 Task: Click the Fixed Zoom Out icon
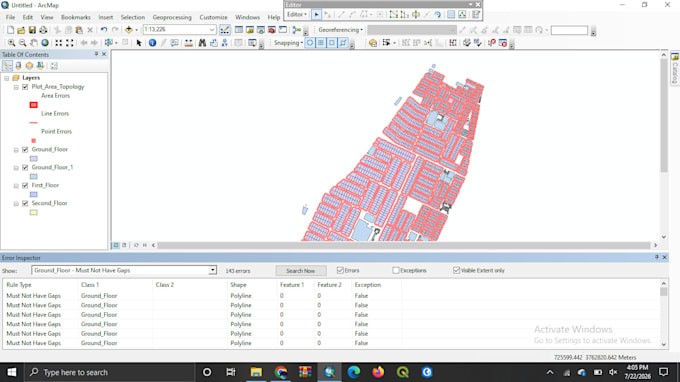69,43
